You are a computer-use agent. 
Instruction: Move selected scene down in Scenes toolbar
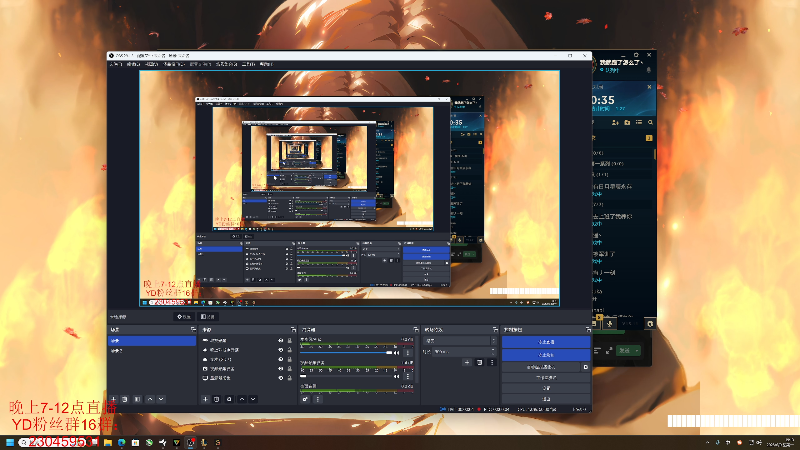coord(161,399)
